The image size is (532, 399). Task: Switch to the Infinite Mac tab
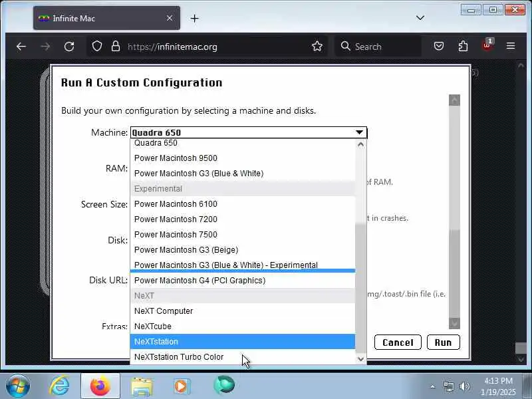click(x=107, y=18)
